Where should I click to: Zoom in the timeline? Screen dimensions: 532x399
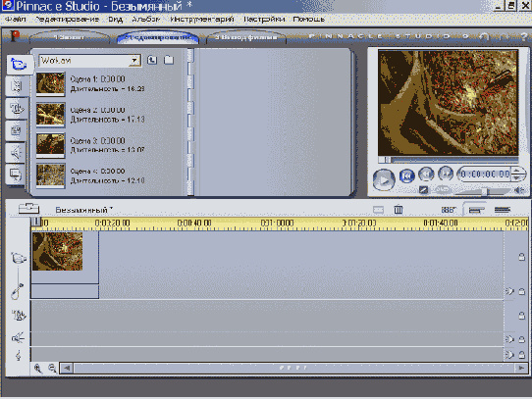(x=38, y=369)
